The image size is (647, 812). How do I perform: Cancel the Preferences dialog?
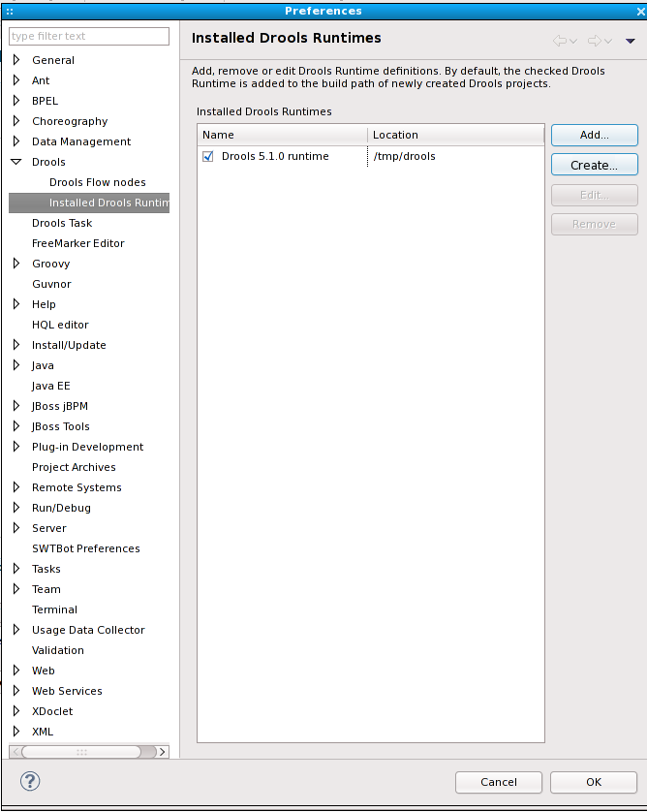pyautogui.click(x=499, y=782)
